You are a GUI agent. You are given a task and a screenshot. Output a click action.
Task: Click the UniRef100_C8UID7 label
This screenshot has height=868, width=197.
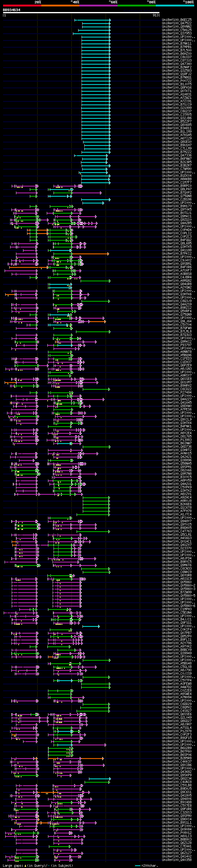tap(177, 57)
